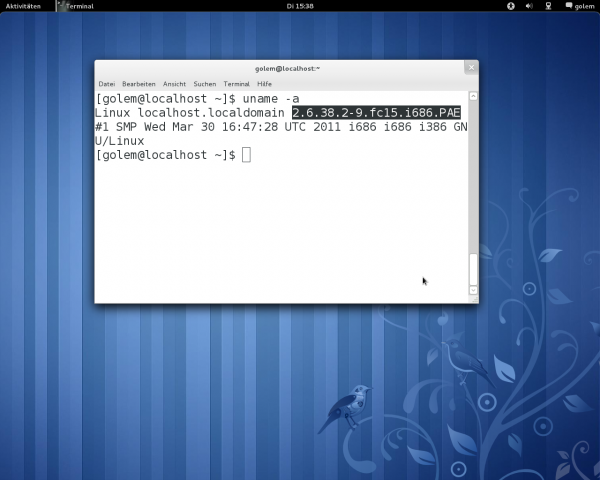
Task: Click the '#1 SMP Wed Mar 30' text
Action: click(155, 127)
